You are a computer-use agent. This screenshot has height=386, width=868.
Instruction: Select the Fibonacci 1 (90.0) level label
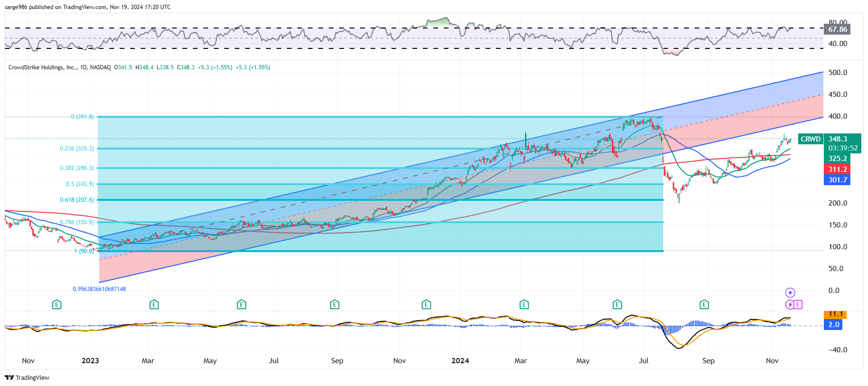pos(84,251)
